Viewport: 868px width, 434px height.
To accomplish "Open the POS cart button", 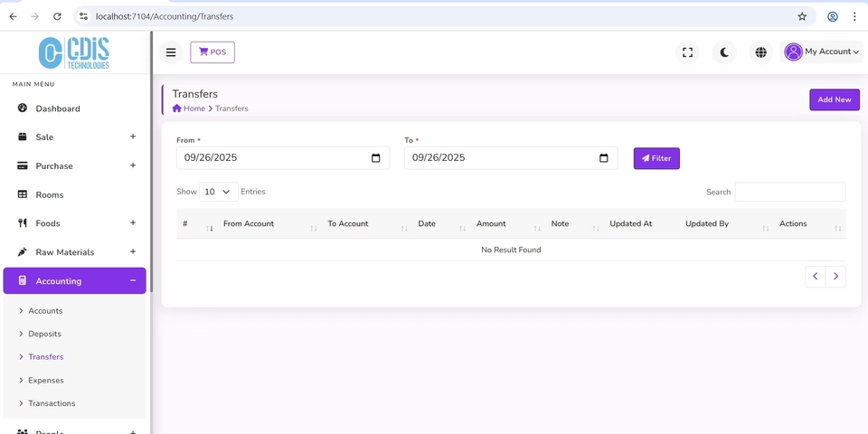I will click(212, 52).
